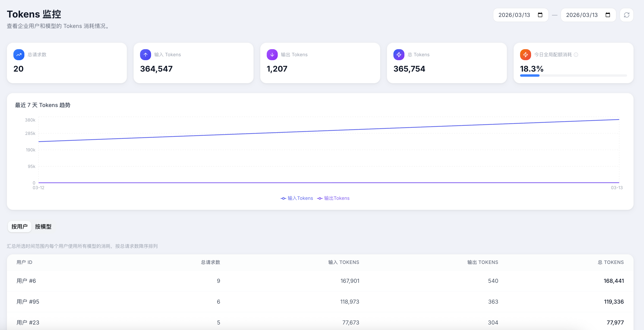Switch to the 按模型 tab
Image resolution: width=644 pixels, height=330 pixels.
tap(43, 227)
